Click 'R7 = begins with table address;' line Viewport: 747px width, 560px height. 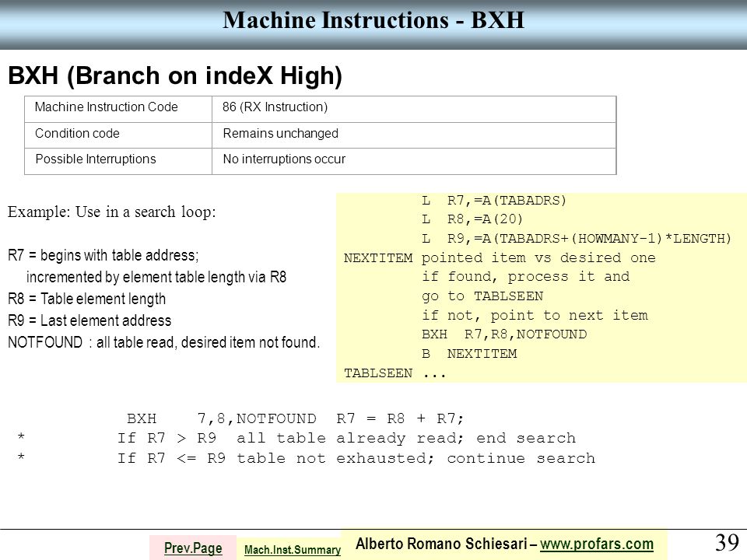[x=103, y=256]
